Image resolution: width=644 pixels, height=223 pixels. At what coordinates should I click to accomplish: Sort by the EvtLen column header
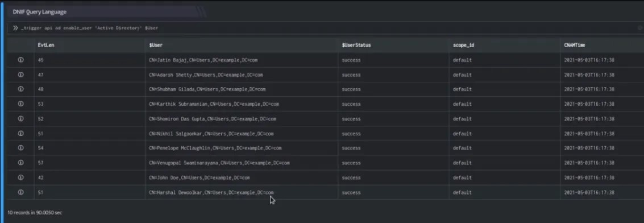point(46,45)
